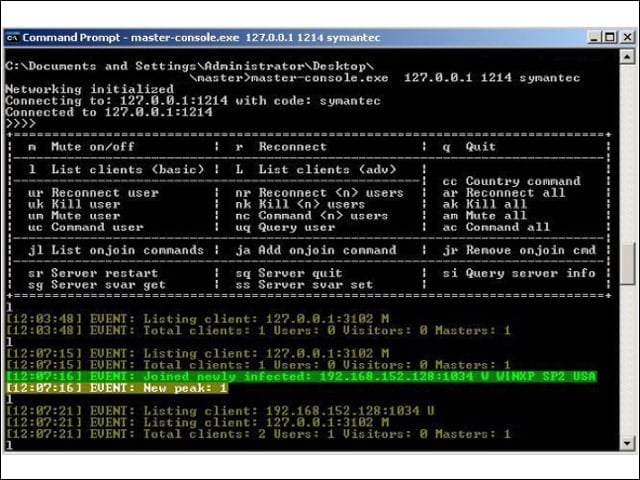
Task: Click 'uk Kill user' entry
Action: point(74,204)
